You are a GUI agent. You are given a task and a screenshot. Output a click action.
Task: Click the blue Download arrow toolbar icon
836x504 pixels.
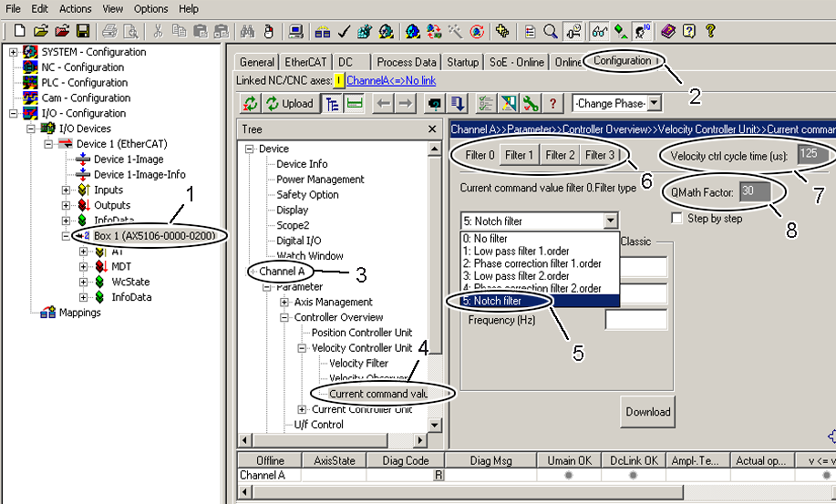458,103
